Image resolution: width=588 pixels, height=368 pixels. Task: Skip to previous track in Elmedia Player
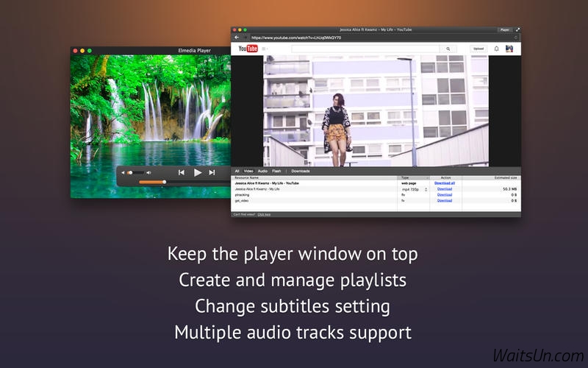click(182, 172)
